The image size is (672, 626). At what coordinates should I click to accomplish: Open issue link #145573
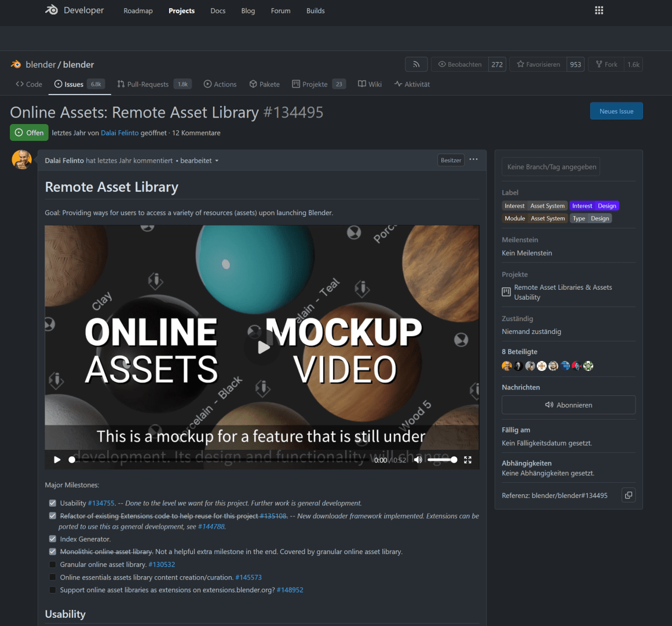point(249,577)
